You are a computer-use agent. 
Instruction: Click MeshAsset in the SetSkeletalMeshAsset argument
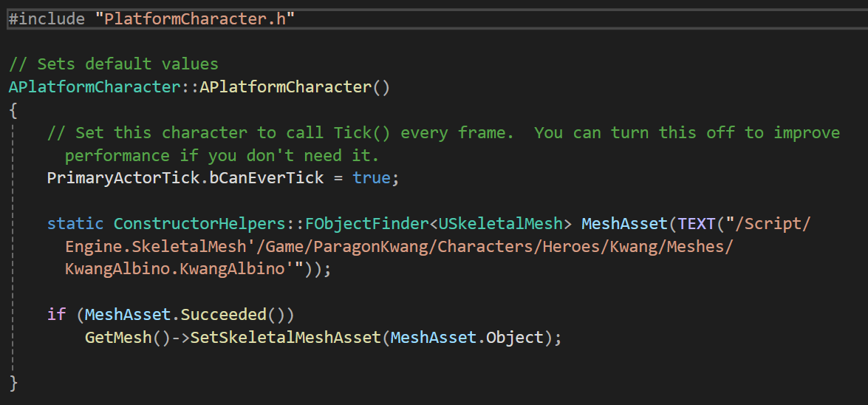[x=434, y=338]
